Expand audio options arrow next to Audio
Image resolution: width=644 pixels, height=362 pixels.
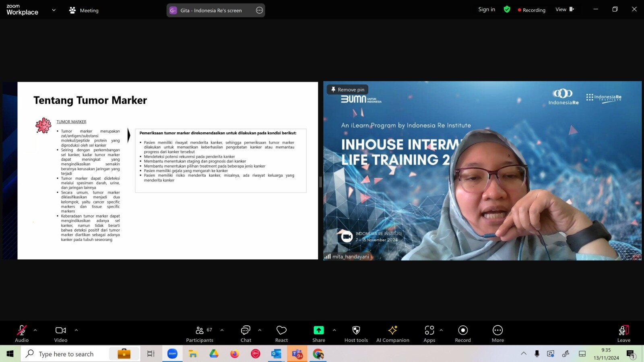tap(35, 330)
